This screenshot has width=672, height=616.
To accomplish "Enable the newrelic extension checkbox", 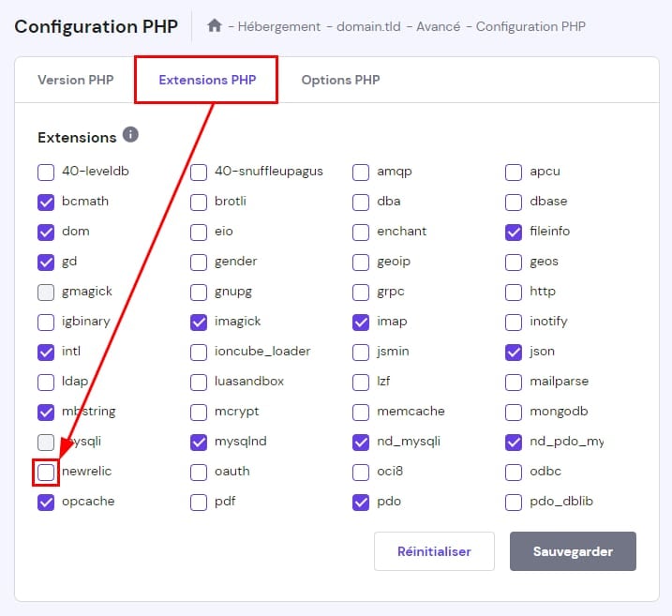I will (46, 472).
